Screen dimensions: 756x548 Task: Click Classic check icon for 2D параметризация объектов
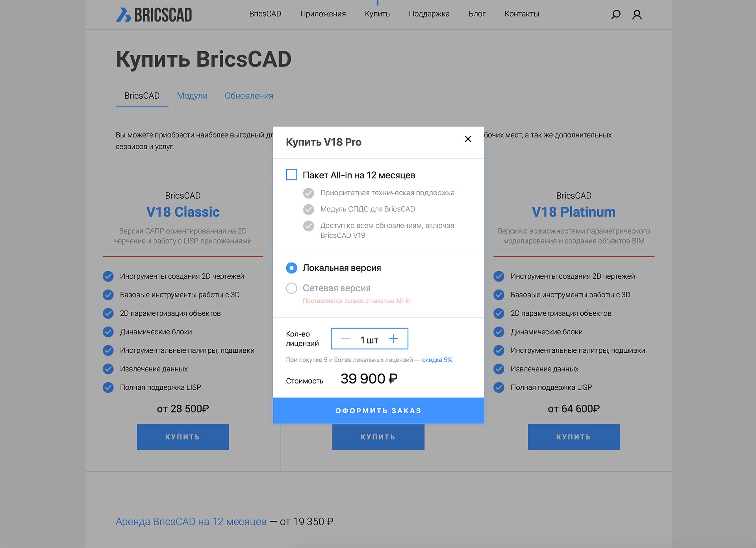[108, 313]
